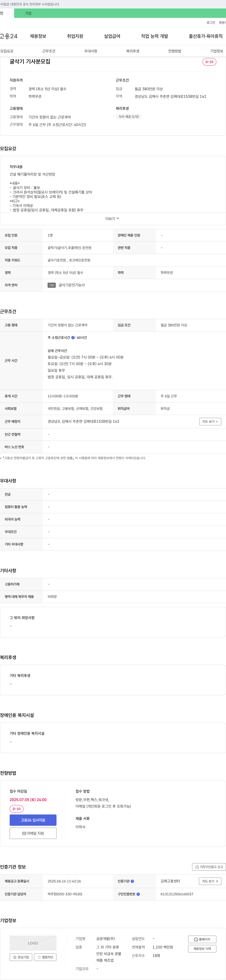Click company name 금광개발(주)
Viewport: 226px width, 980px height.
[x=105, y=939]
